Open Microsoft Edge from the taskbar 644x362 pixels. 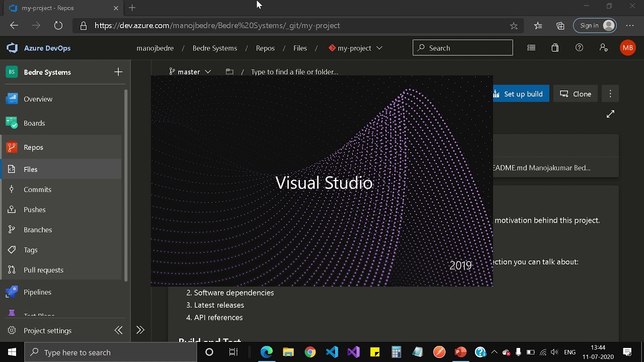266,352
